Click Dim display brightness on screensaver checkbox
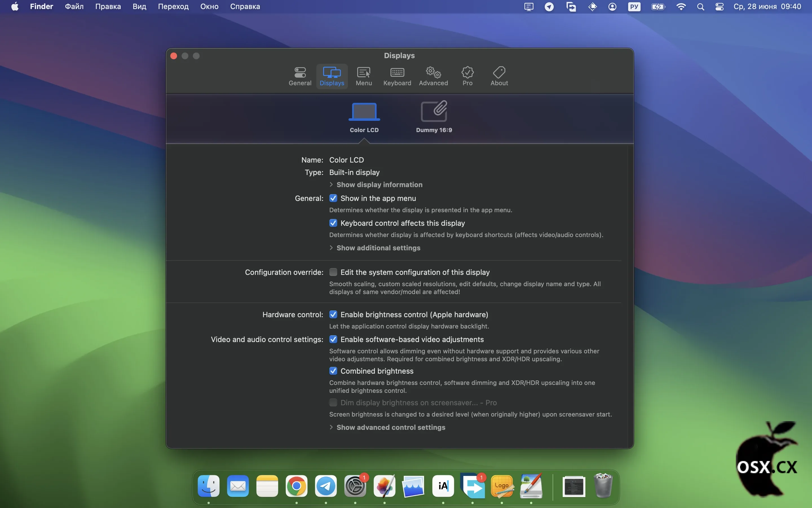This screenshot has height=508, width=812. pos(333,402)
